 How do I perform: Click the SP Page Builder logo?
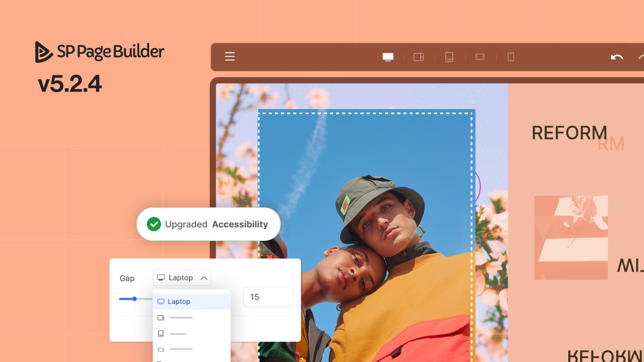click(x=99, y=51)
